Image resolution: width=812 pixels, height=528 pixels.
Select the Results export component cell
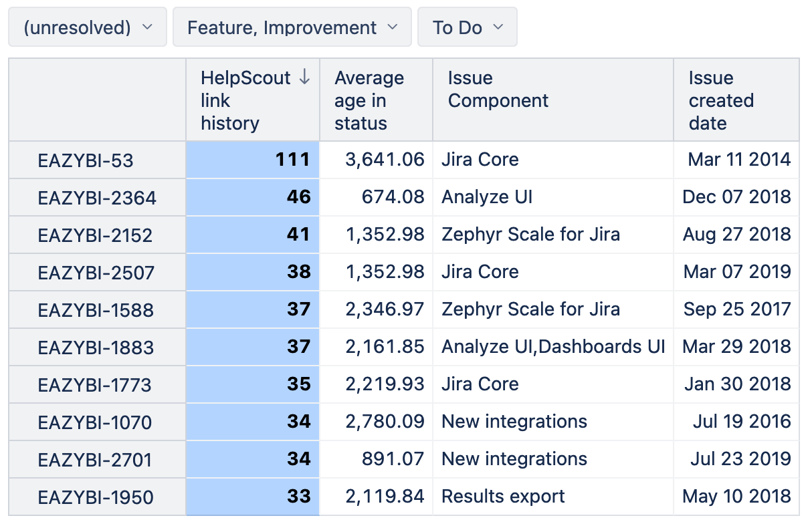coord(553,497)
